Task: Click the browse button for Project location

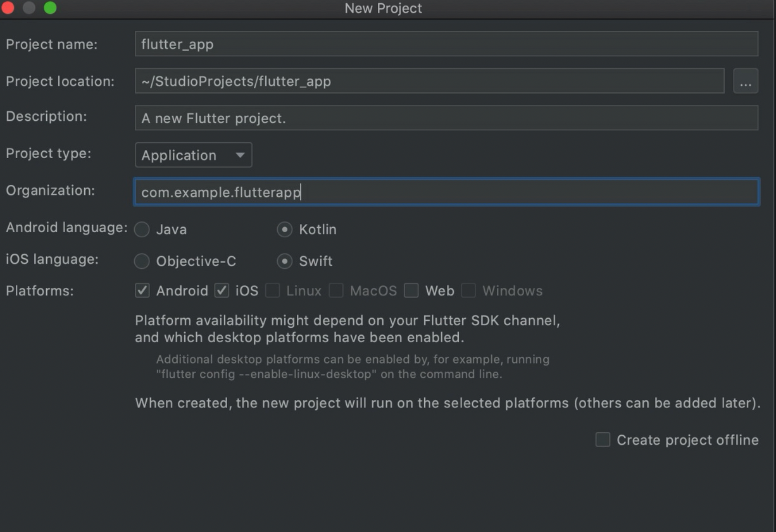Action: [746, 81]
